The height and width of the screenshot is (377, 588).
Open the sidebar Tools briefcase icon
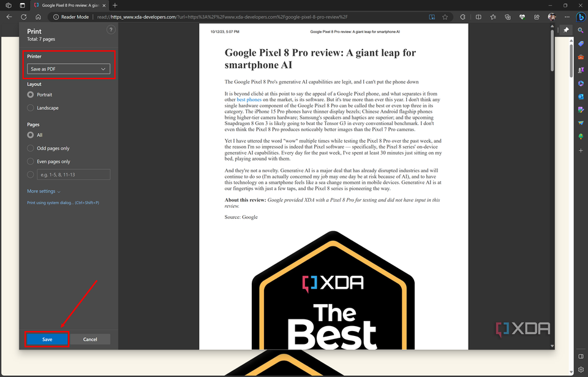coord(581,57)
